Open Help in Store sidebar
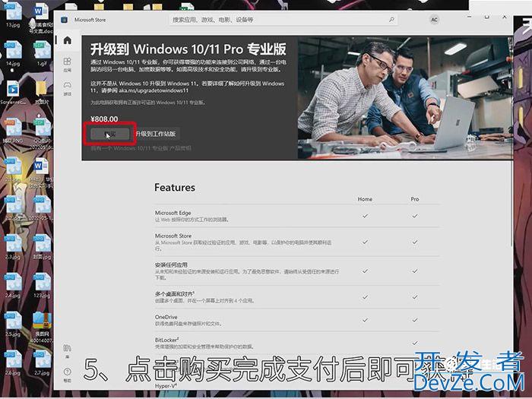The height and width of the screenshot is (399, 532). [x=67, y=375]
